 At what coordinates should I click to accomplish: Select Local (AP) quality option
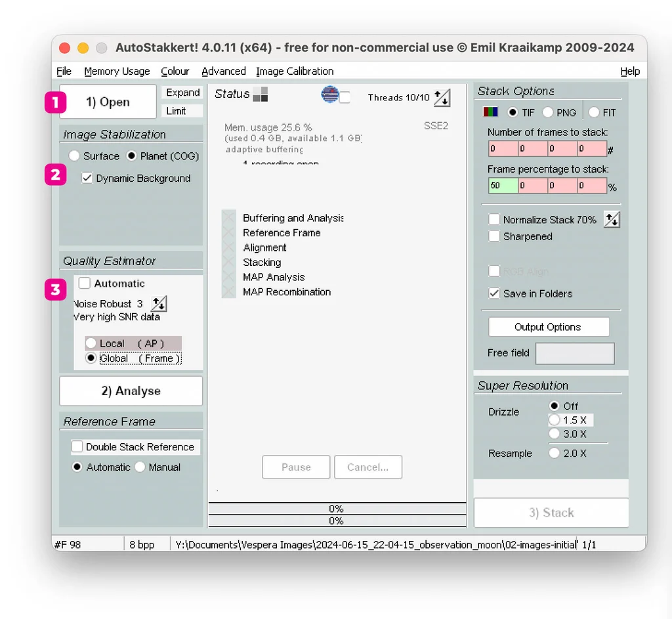(91, 343)
